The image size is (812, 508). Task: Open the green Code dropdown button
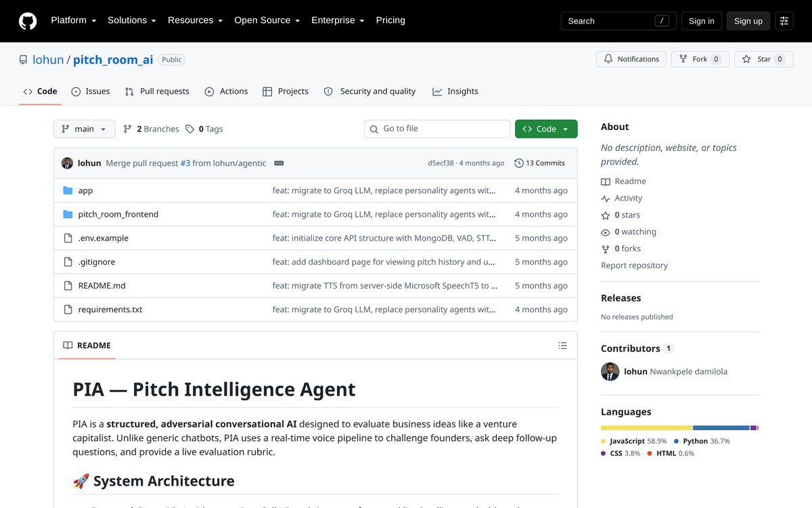(x=546, y=129)
